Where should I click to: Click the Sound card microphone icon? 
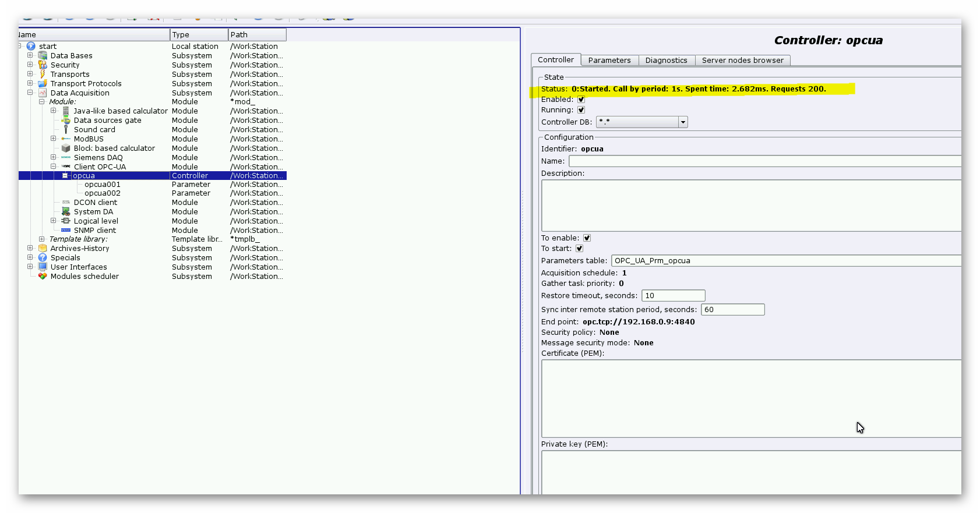click(66, 130)
